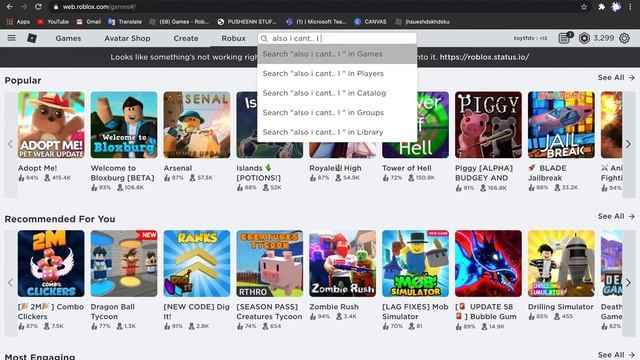This screenshot has width=640, height=360.
Task: Open the Piggy [ALPHA] game thumbnail
Action: click(x=488, y=125)
